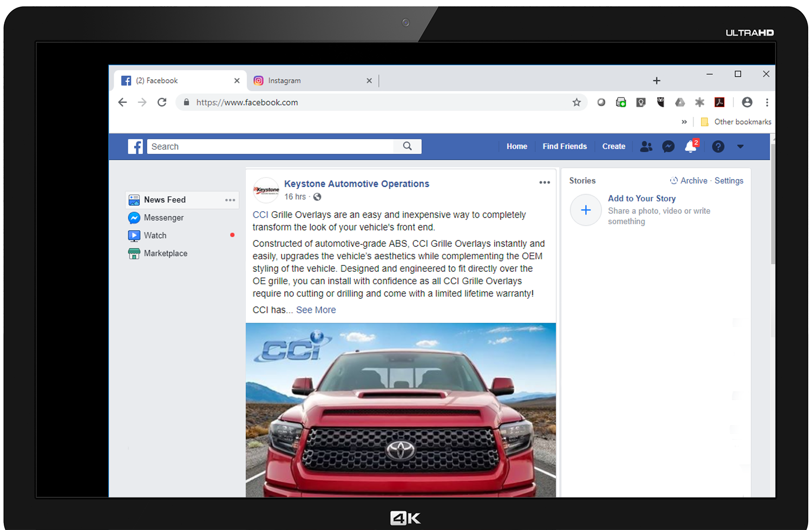
Task: Click the Marketplace storefront icon
Action: point(134,253)
